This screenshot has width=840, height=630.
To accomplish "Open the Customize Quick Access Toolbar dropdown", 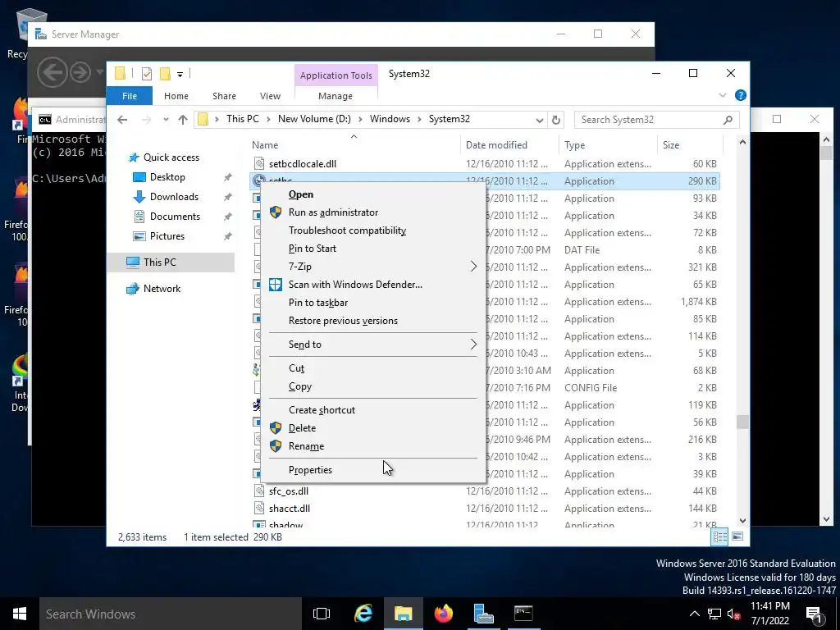I will point(180,74).
